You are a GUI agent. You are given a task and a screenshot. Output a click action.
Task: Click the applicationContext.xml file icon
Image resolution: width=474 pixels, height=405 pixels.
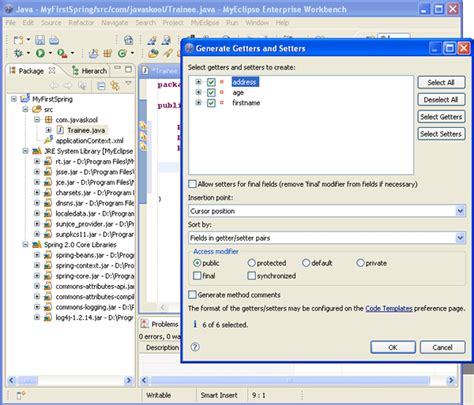49,140
